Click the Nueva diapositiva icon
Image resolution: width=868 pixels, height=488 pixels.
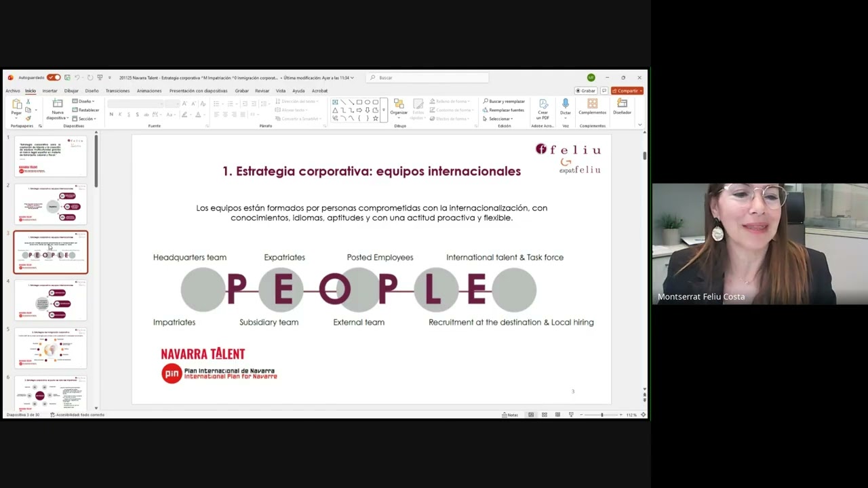tap(58, 104)
